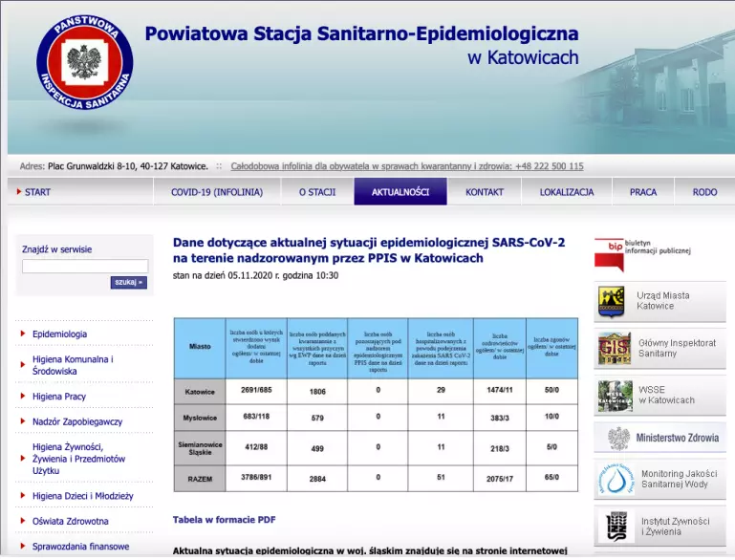Screen dimensions: 735x560
Task: Open the LOKALIZACJA menu tab
Action: click(567, 192)
